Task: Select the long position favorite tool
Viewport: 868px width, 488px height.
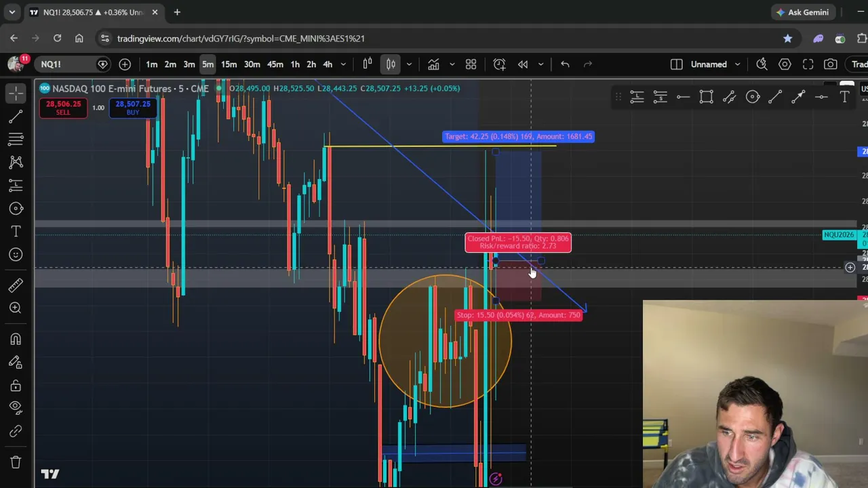Action: [x=637, y=98]
